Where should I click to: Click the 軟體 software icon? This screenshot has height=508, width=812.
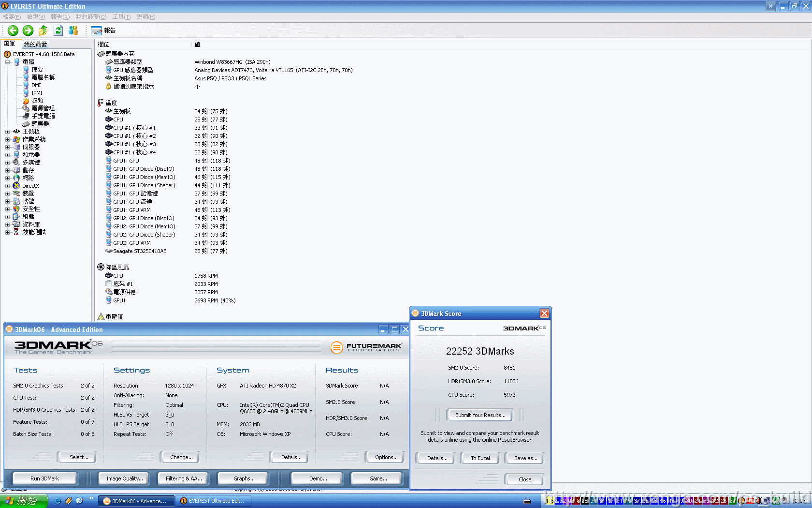pyautogui.click(x=16, y=201)
